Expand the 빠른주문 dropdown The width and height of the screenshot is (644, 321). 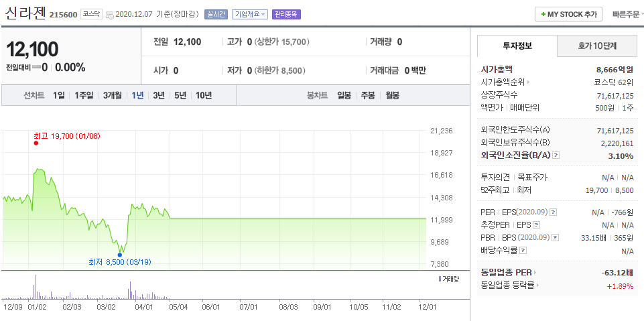click(x=627, y=14)
